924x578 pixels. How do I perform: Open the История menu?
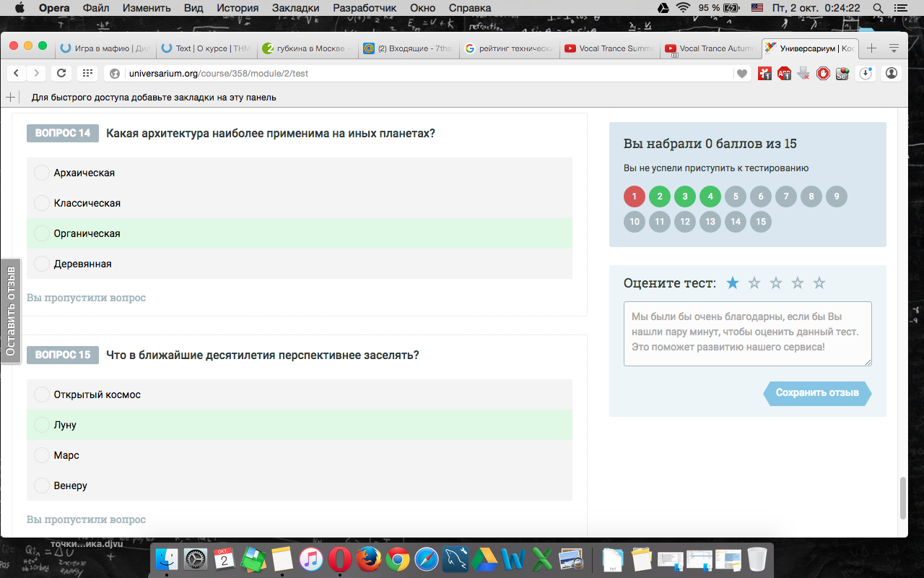(237, 8)
